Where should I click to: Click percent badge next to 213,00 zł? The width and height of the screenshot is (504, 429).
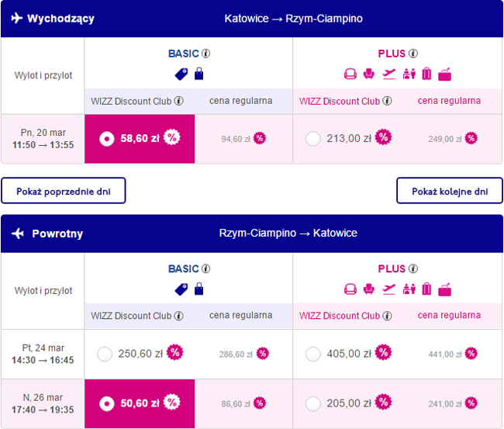(x=384, y=137)
